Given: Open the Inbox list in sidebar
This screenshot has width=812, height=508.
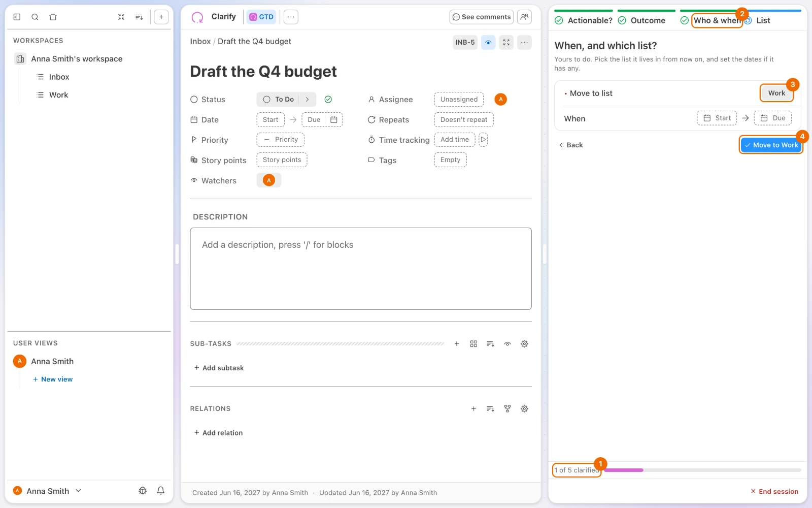Looking at the screenshot, I should (59, 77).
